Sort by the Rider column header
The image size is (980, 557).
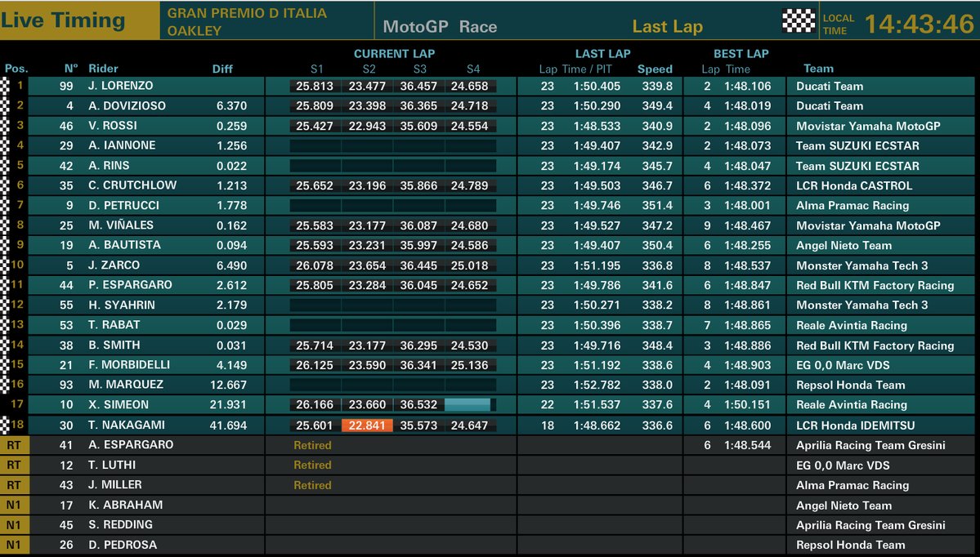(x=103, y=69)
